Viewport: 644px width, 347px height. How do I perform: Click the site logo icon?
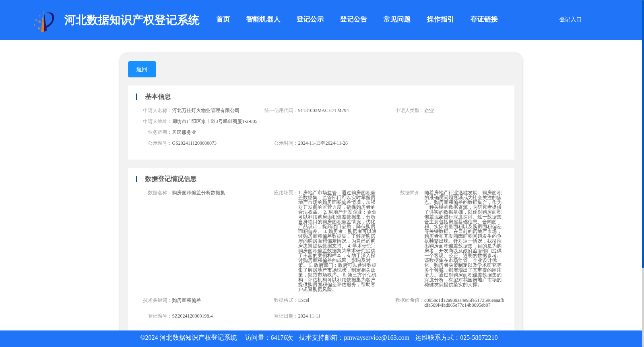click(x=44, y=21)
